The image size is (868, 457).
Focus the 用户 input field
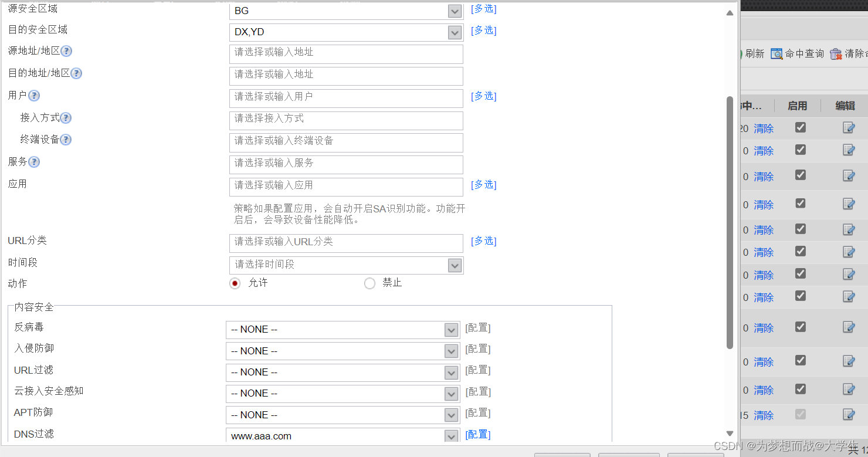pos(346,99)
